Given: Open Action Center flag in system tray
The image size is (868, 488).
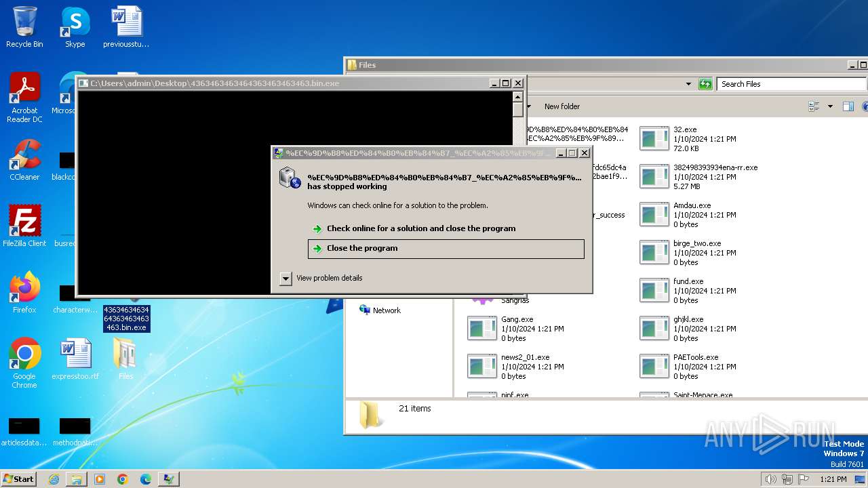Looking at the screenshot, I should click(803, 479).
